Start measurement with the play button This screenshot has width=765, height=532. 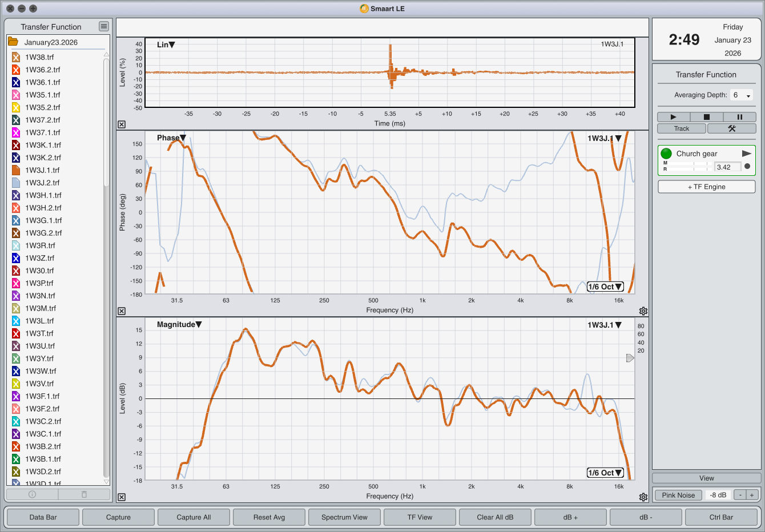673,117
